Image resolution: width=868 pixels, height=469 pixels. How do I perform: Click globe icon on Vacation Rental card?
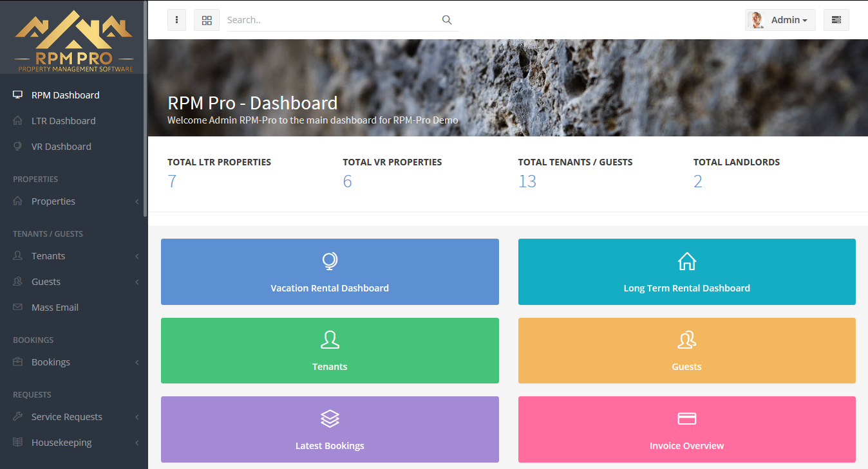[330, 261]
